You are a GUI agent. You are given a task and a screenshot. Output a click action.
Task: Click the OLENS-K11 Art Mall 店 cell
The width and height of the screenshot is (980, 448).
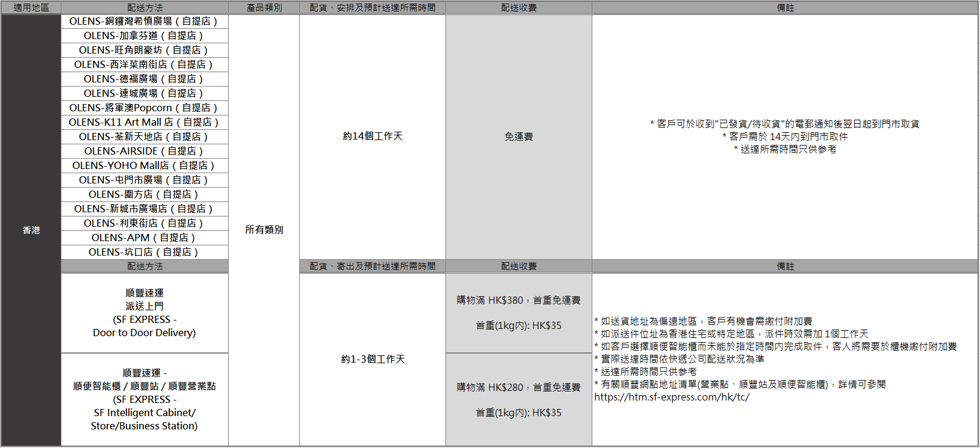pos(144,122)
